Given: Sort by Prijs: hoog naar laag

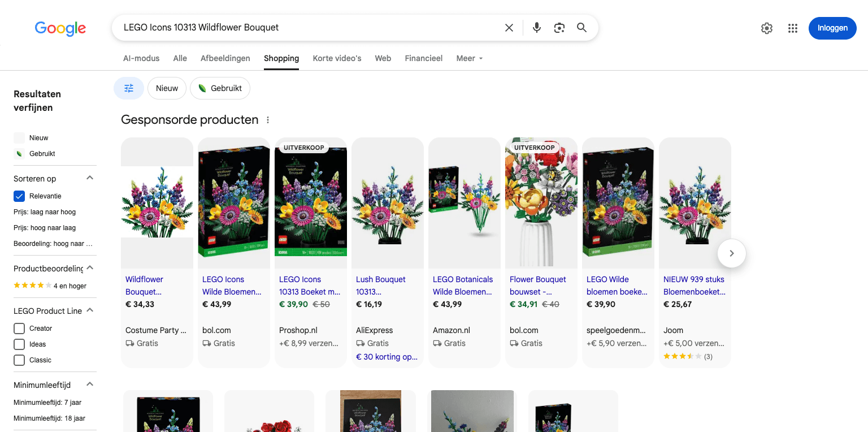Looking at the screenshot, I should pos(45,228).
